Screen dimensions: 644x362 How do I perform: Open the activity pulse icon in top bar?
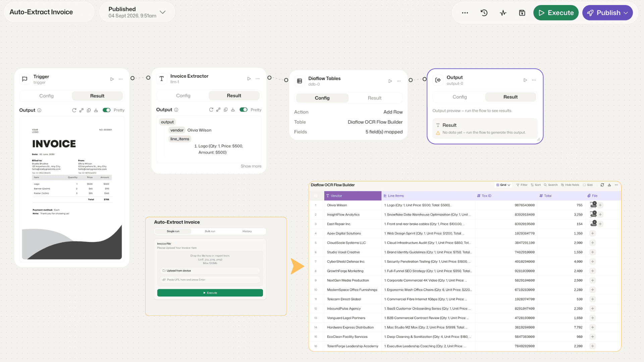(x=503, y=13)
